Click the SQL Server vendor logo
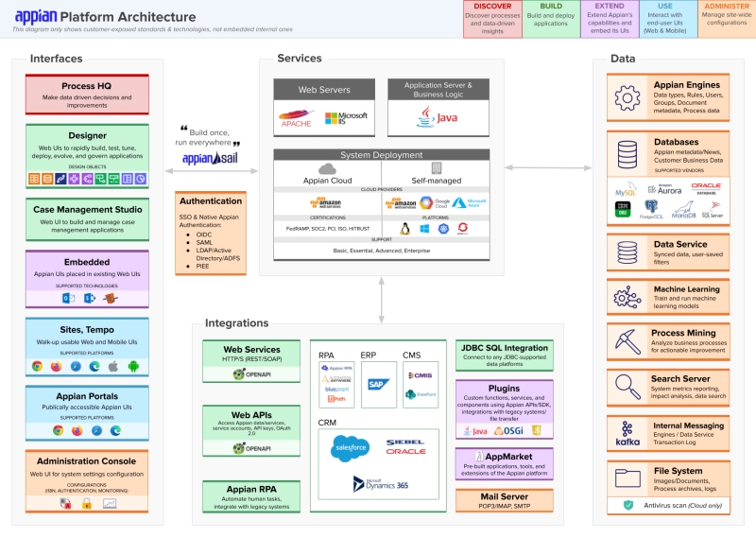Viewport: 756px width, 538px height. pos(713,210)
